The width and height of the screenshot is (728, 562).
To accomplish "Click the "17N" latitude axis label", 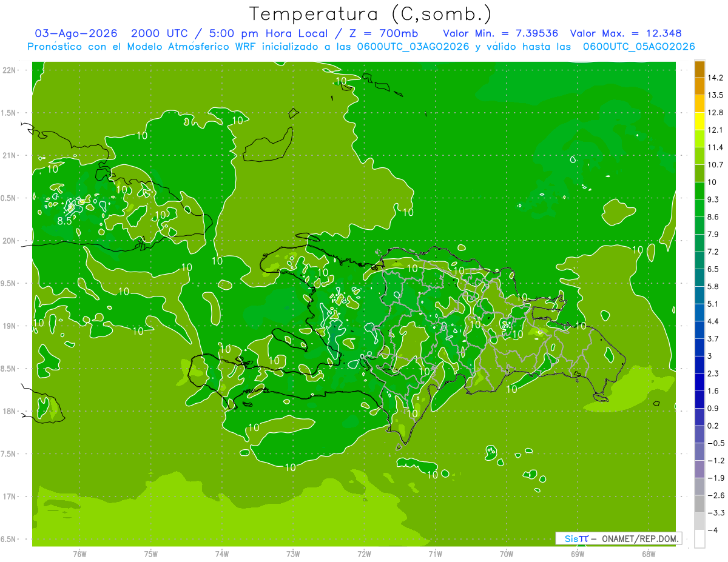I will [10, 497].
